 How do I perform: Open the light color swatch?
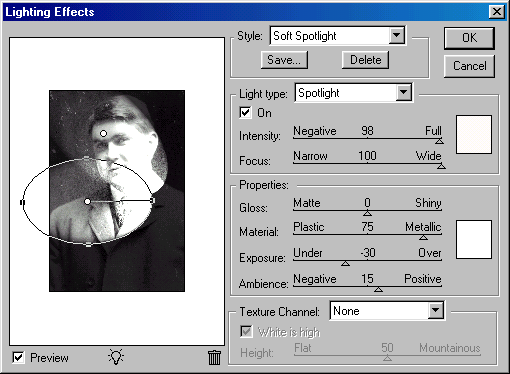point(474,134)
